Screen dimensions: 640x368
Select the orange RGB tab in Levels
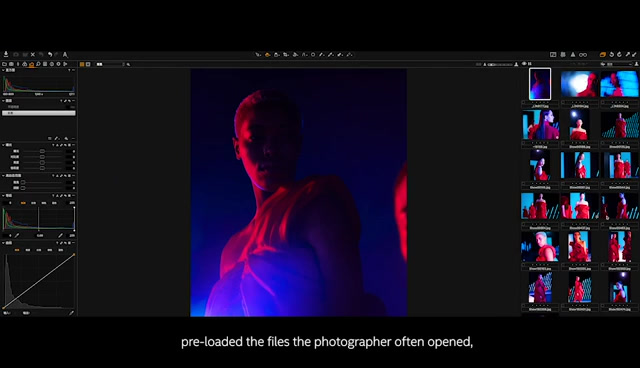pyautogui.click(x=23, y=203)
